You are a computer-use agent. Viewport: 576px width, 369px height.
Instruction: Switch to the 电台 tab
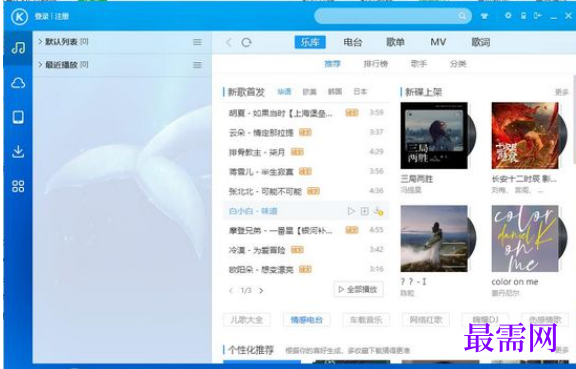[x=353, y=42]
